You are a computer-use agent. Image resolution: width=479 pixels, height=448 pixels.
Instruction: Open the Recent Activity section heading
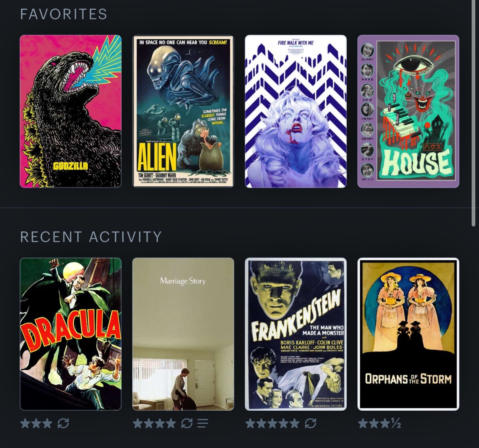[x=91, y=237]
